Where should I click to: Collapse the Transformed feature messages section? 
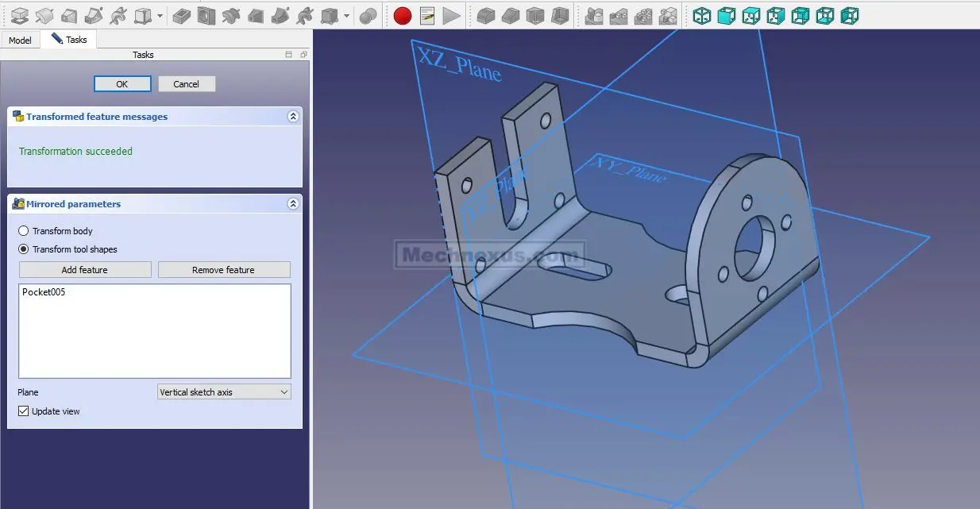[293, 117]
